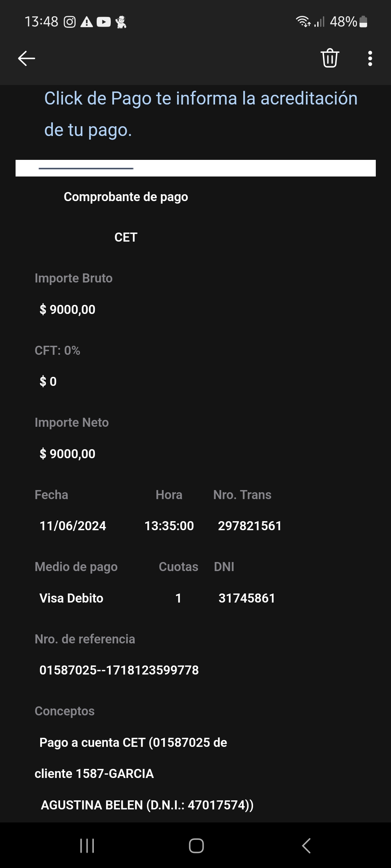Screen dimensions: 391x868
Task: Tap the back arrow in the top bar
Action: pyautogui.click(x=26, y=58)
